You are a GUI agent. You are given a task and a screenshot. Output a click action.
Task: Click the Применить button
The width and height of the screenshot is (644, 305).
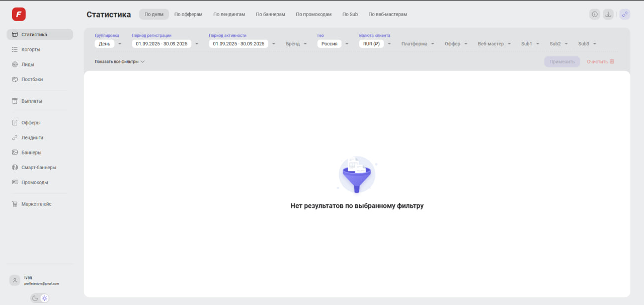(561, 61)
